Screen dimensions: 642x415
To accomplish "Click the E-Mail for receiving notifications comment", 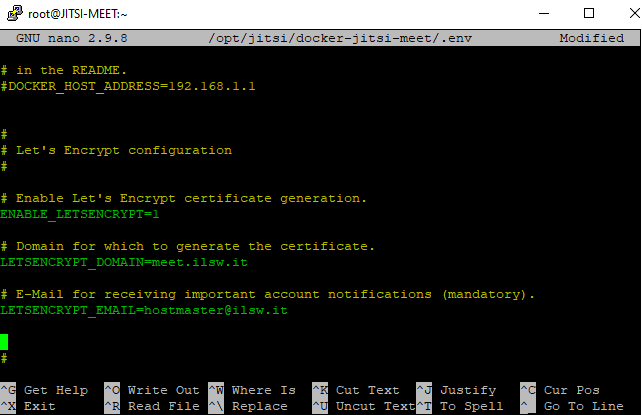I will [x=268, y=295].
